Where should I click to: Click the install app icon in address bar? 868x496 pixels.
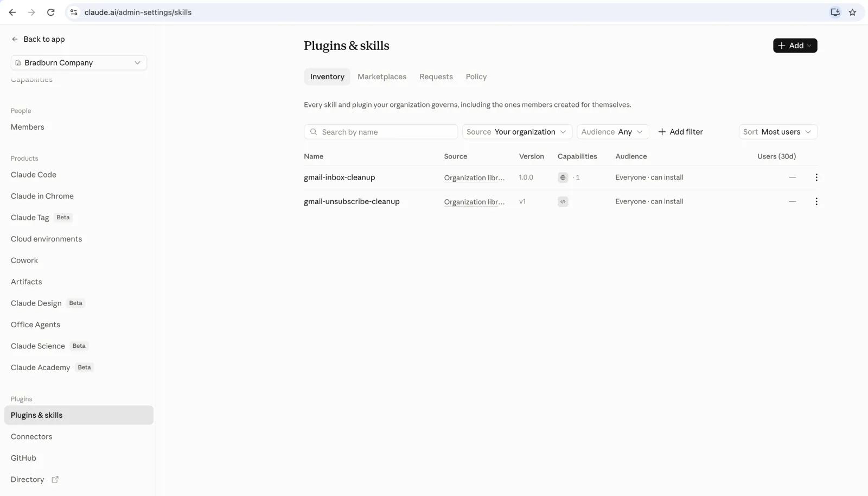[x=835, y=12]
